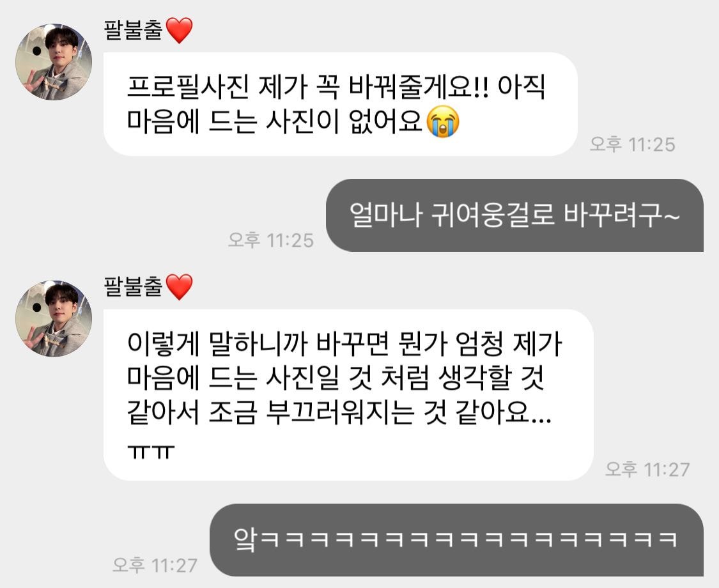
Task: Click the 오후 11:25 timestamp beside the 얼마나 귀여웅걸로 bubble
Action: pyautogui.click(x=271, y=240)
